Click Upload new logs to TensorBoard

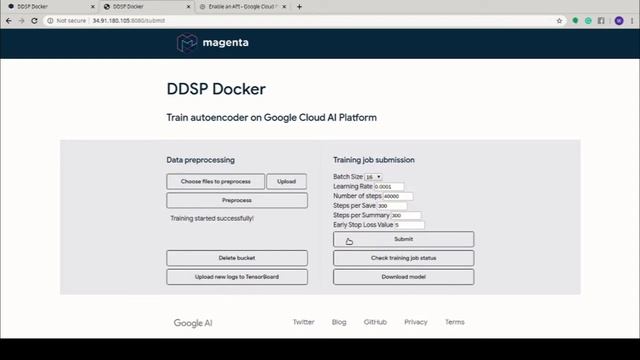[237, 277]
